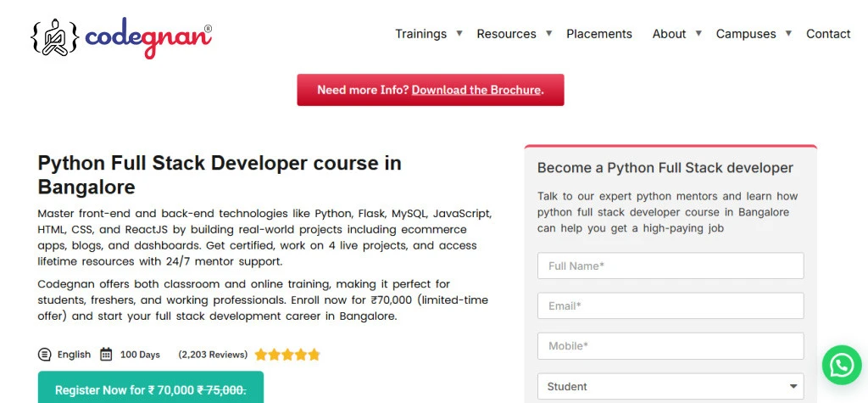Open WhatsApp chat floating icon
Image resolution: width=868 pixels, height=403 pixels.
pyautogui.click(x=842, y=365)
